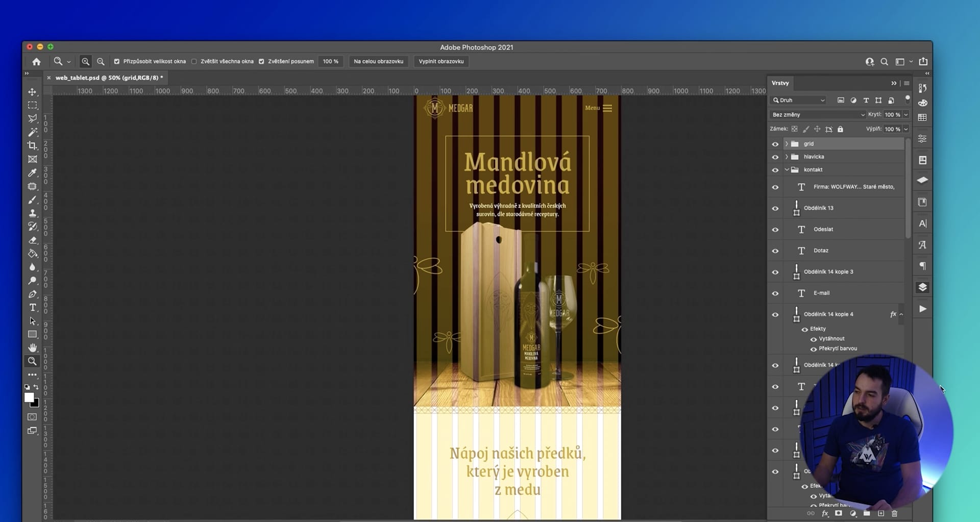The image size is (980, 522).
Task: Open the Swatches panel grid icon
Action: pos(922,117)
